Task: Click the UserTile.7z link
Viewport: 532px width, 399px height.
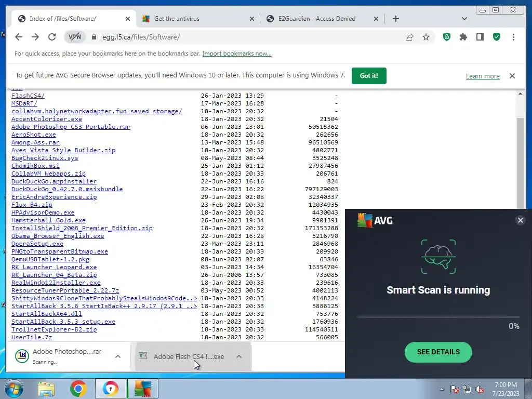Action: [x=32, y=338]
